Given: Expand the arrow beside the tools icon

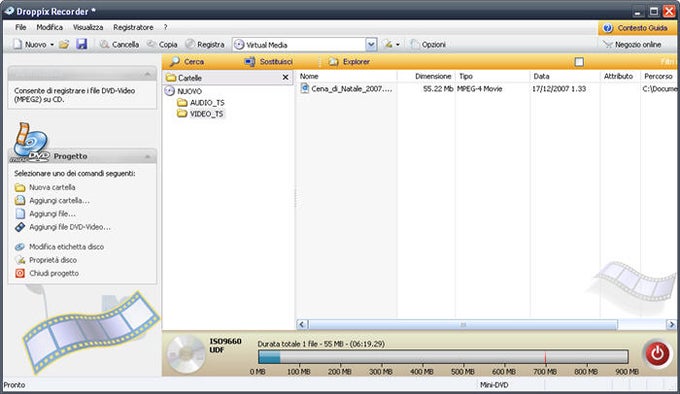Looking at the screenshot, I should coord(398,45).
